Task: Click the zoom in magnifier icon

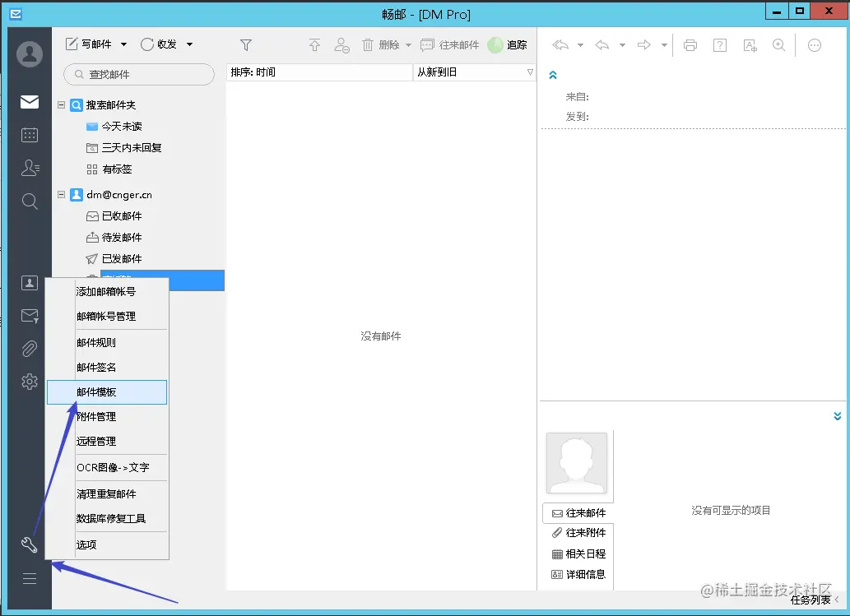Action: point(779,45)
